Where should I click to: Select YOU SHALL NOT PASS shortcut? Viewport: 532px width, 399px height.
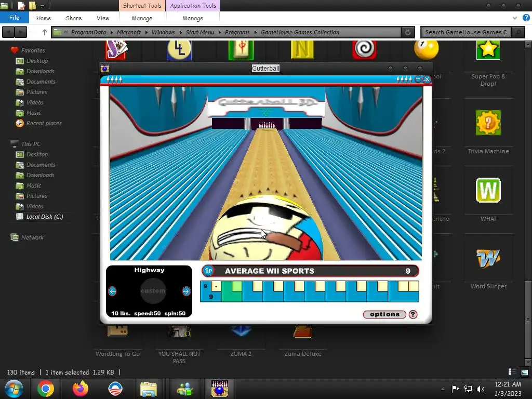179,345
